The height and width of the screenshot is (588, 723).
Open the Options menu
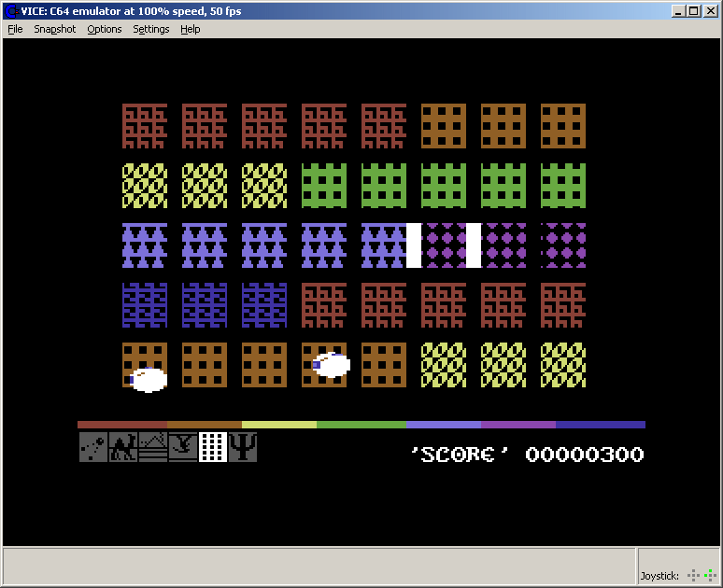pos(105,29)
